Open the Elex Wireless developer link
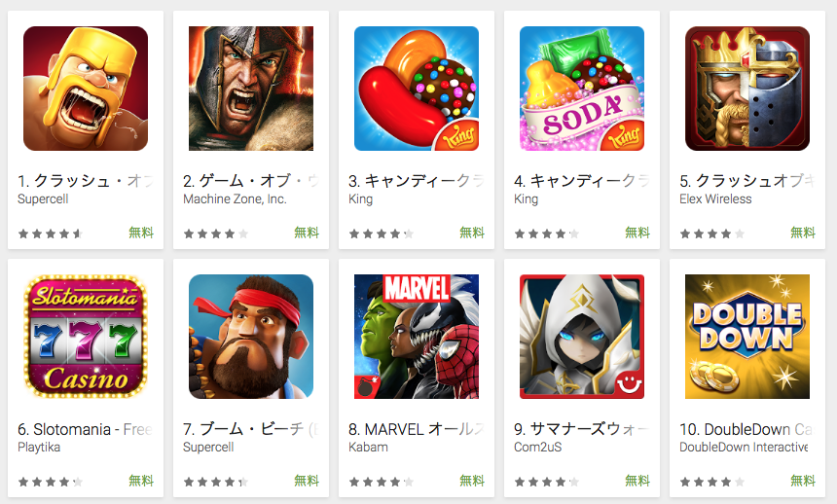 pyautogui.click(x=715, y=199)
